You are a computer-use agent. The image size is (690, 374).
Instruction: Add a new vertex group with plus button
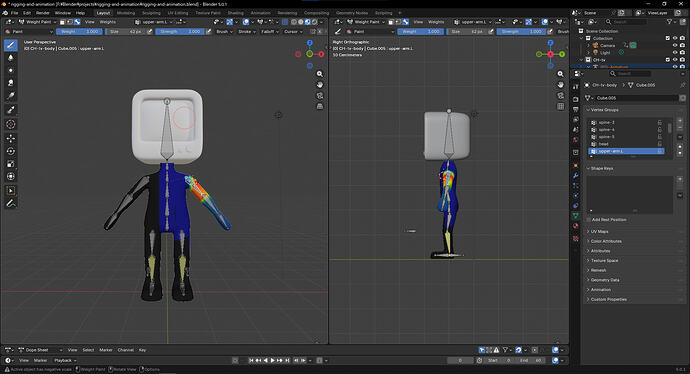click(680, 121)
